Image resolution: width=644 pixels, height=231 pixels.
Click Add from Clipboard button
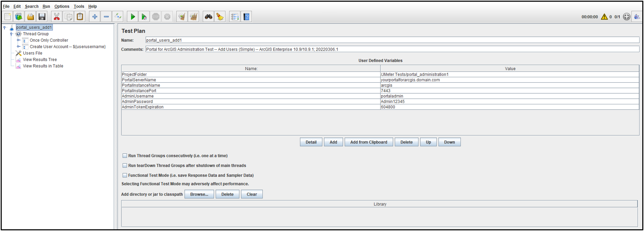(369, 142)
